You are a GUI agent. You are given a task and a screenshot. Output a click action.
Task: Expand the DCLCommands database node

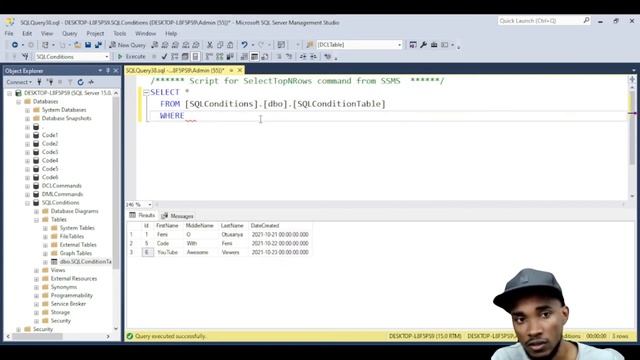coord(27,186)
